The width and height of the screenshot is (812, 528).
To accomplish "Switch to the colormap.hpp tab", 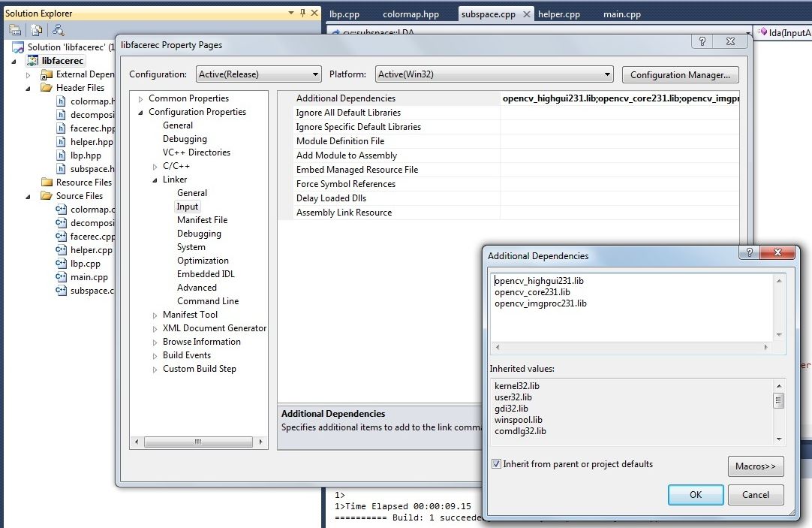I will (x=411, y=14).
